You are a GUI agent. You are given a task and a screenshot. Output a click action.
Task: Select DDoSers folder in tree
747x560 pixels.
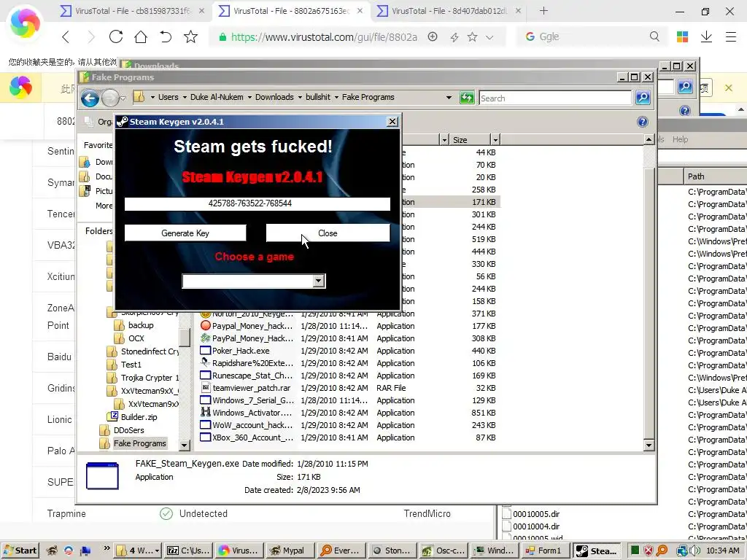[x=128, y=430]
